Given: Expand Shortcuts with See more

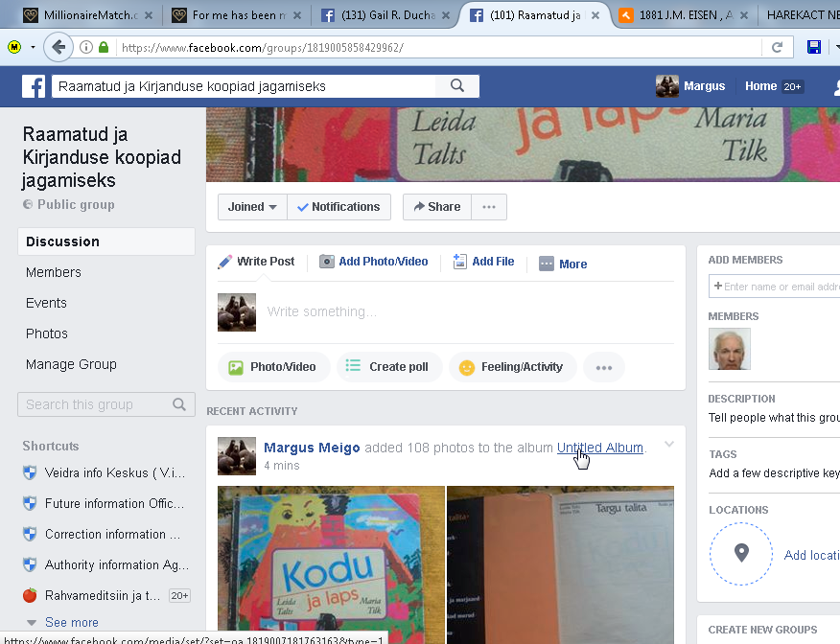Looking at the screenshot, I should pyautogui.click(x=71, y=623).
